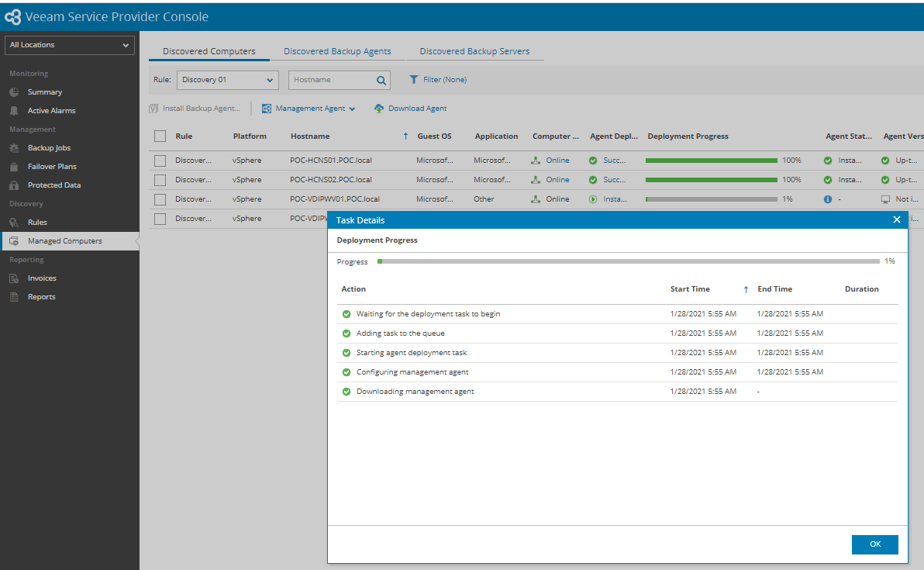Click Other application cell for POC-VDIPWV01
Image resolution: width=924 pixels, height=570 pixels.
(484, 199)
